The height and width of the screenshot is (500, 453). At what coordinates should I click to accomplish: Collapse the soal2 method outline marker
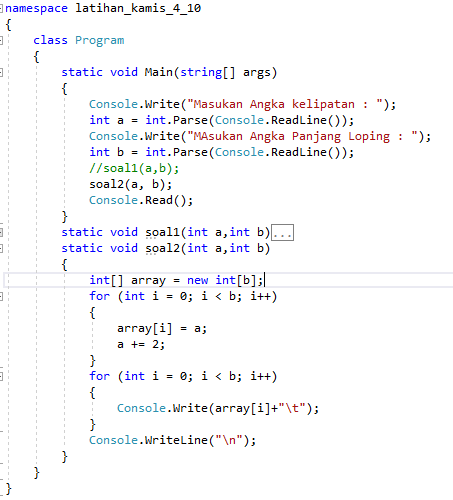click(x=1, y=248)
